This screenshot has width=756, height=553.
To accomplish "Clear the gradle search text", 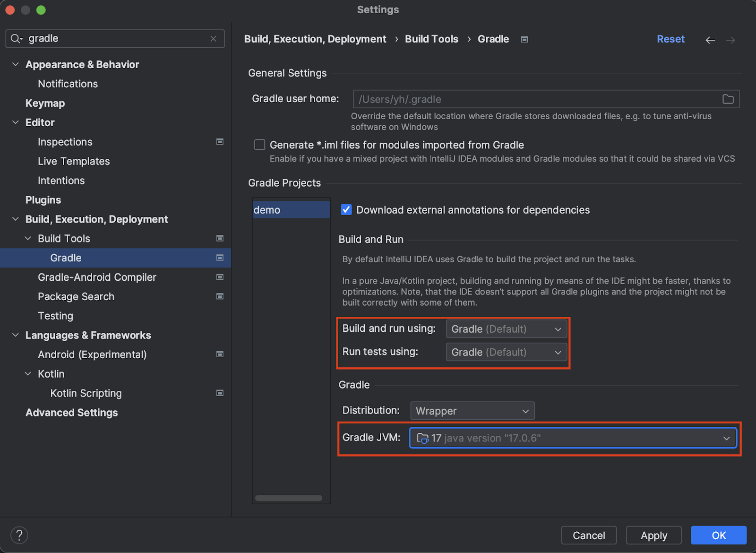I will (x=214, y=39).
